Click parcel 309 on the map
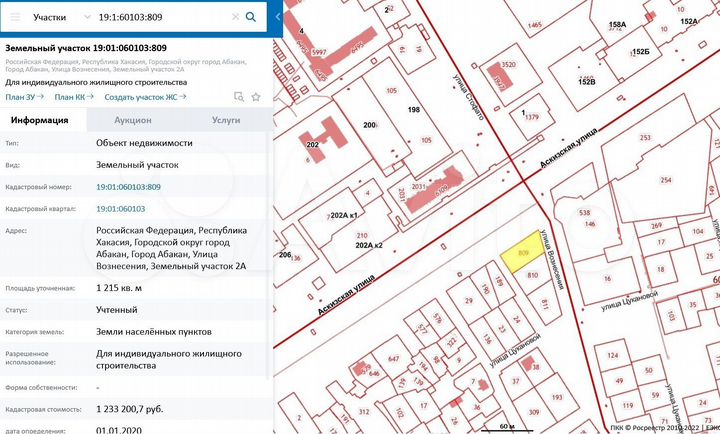Screen dimensions: 720x434 pos(534,412)
